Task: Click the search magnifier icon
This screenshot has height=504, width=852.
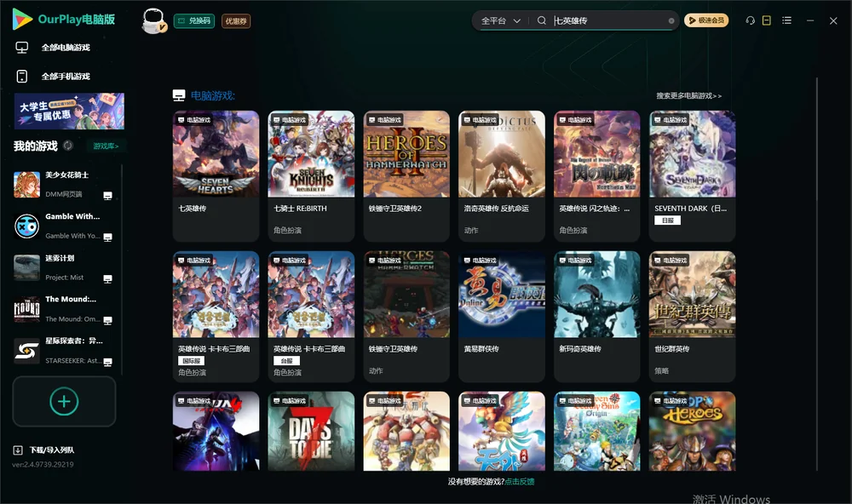Action: point(542,20)
